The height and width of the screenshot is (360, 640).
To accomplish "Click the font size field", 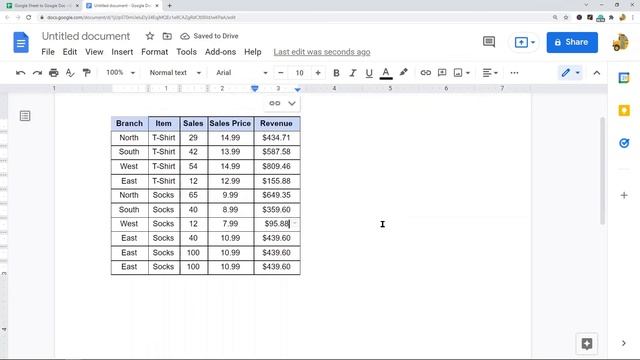I will click(x=299, y=73).
